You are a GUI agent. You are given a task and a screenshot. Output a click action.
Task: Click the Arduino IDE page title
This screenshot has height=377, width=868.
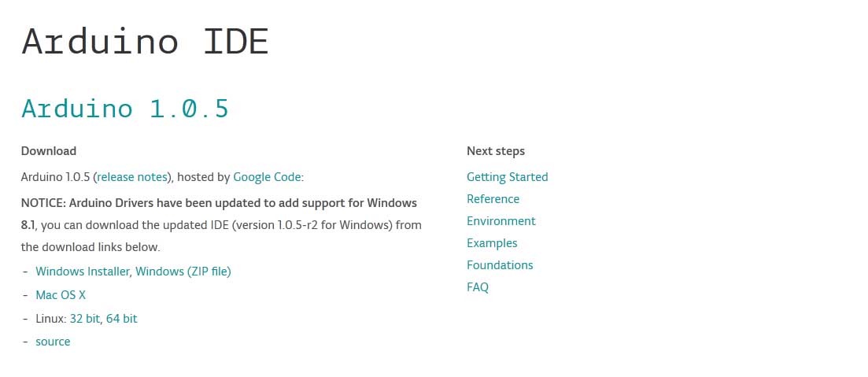[x=145, y=41]
